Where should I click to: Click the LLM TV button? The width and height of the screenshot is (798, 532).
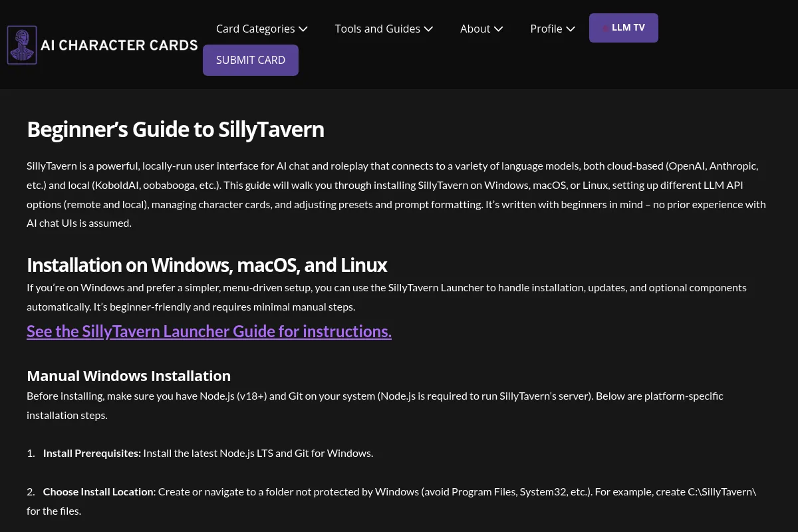pyautogui.click(x=624, y=28)
